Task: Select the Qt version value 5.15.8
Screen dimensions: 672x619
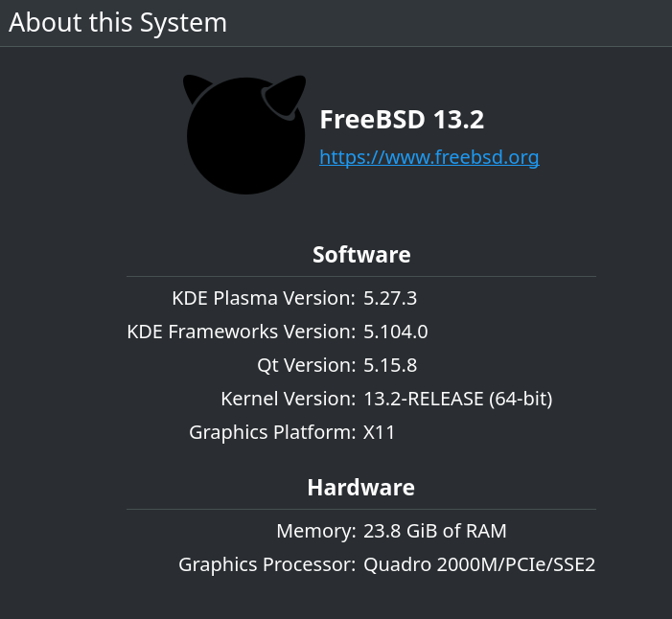Action: (x=390, y=365)
